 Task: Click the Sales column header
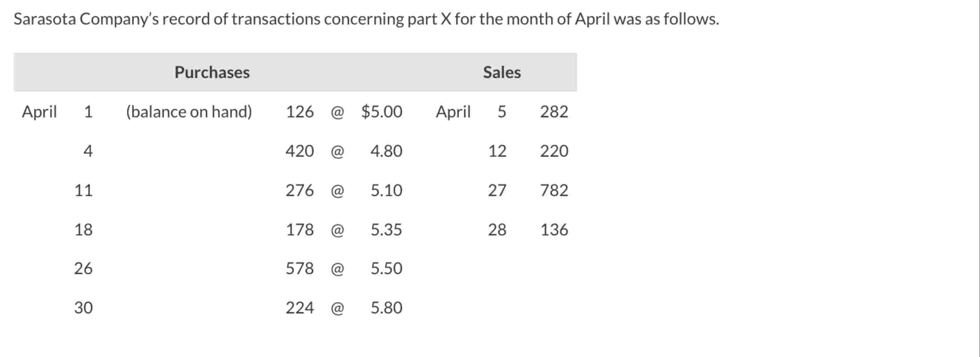point(501,72)
